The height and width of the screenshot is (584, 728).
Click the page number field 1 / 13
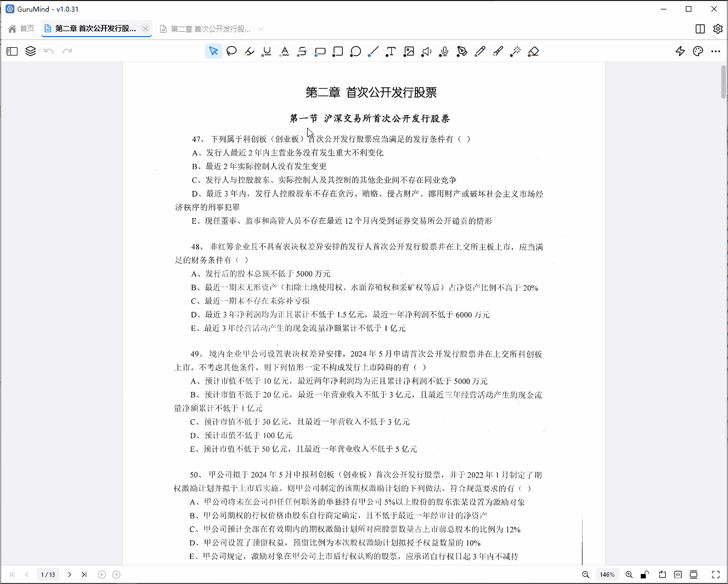coord(48,575)
